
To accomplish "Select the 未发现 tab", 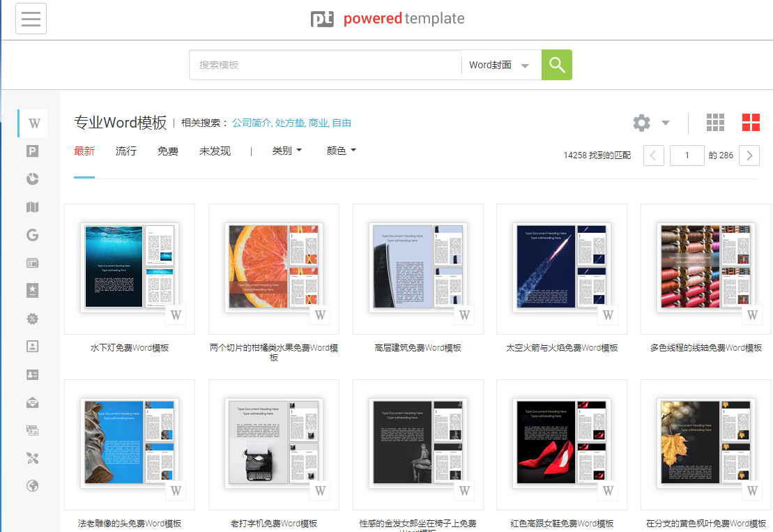I will (215, 151).
